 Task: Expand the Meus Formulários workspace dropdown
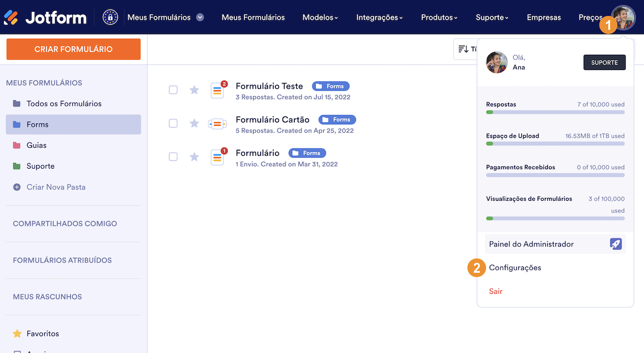click(200, 17)
